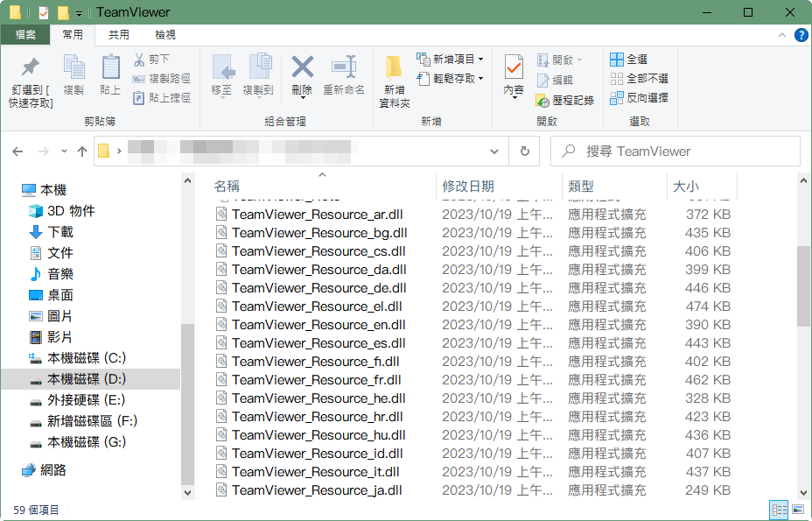Viewport: 812px width, 521px height.
Task: Sort by the 大小 column header
Action: pos(686,187)
